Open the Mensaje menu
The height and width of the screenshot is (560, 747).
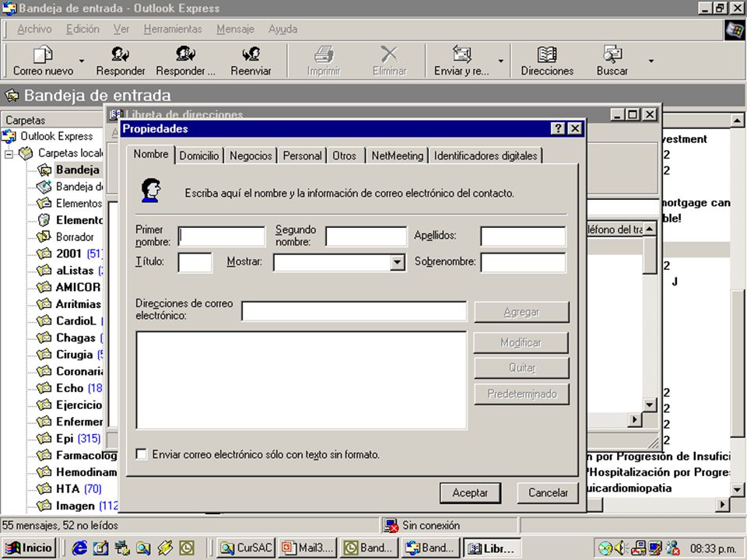pos(235,29)
